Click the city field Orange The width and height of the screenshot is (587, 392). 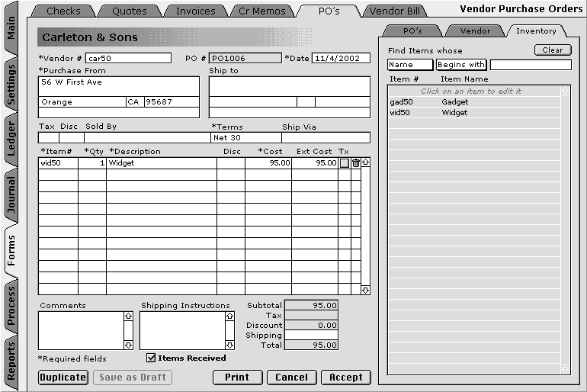[x=82, y=102]
